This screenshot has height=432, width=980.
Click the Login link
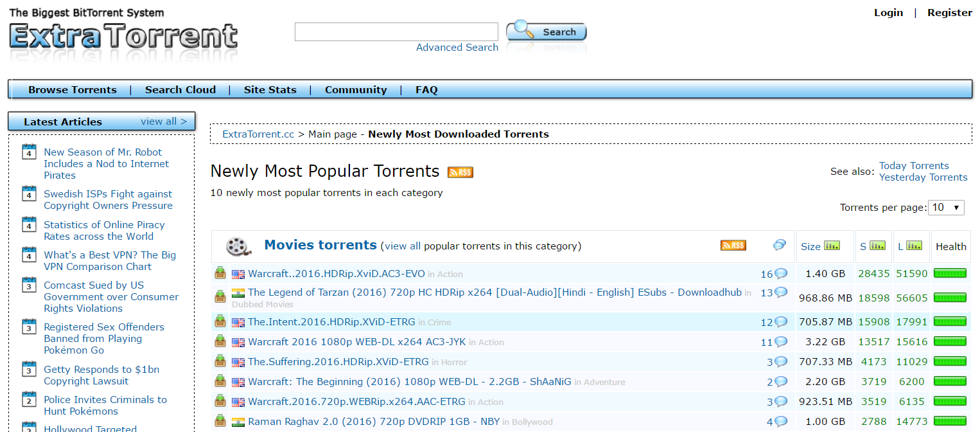(x=889, y=13)
